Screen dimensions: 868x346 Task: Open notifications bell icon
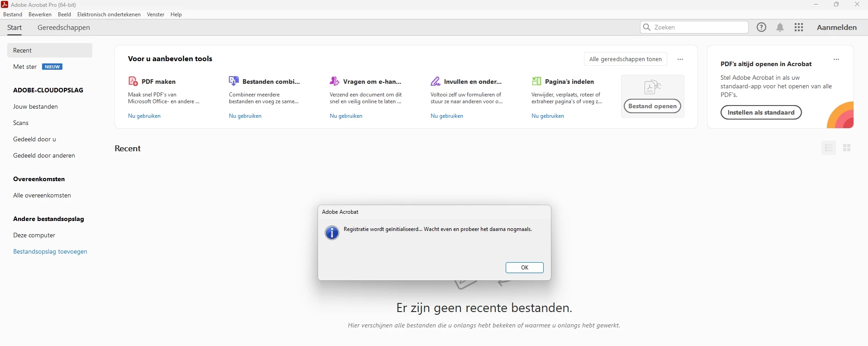[x=780, y=28]
